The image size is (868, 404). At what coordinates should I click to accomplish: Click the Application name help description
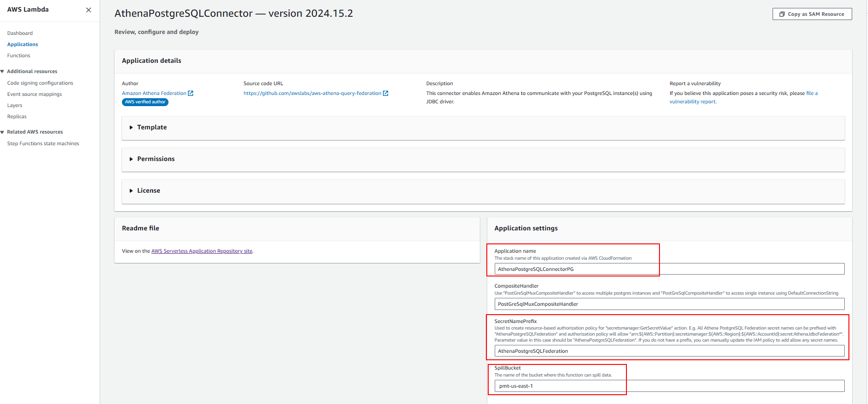click(563, 258)
